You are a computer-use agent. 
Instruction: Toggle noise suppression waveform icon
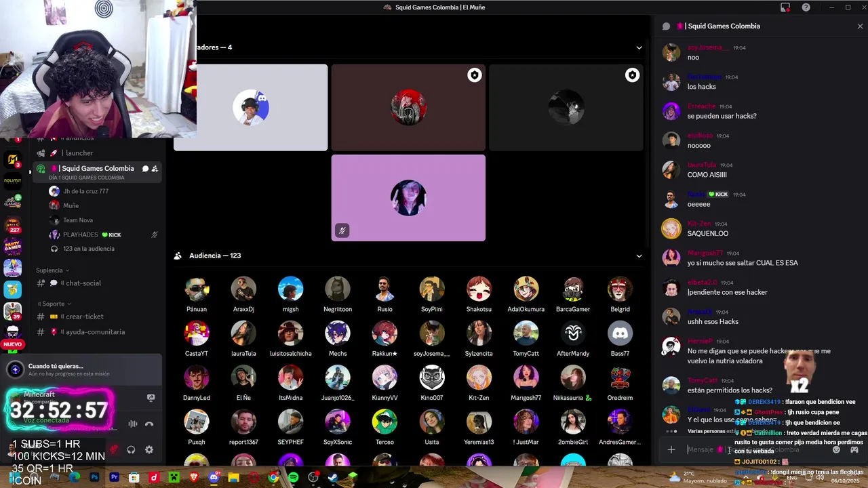(x=133, y=424)
